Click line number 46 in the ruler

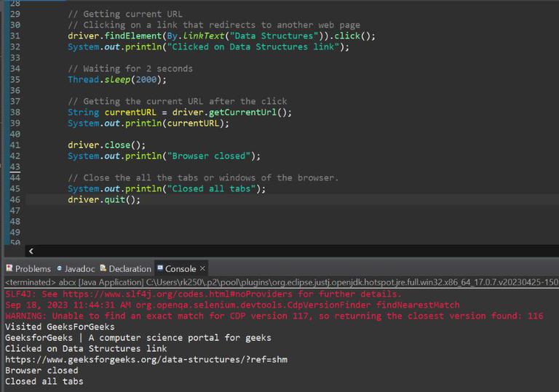click(x=15, y=199)
